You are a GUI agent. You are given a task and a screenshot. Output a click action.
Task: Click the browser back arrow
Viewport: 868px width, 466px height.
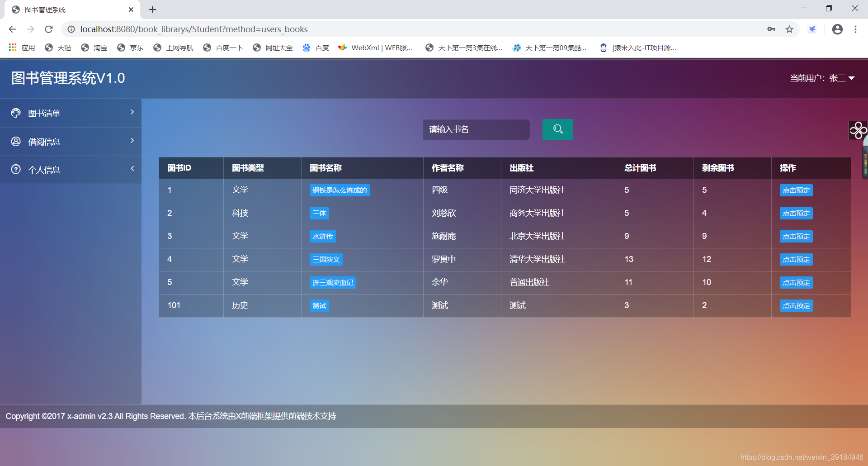(12, 29)
